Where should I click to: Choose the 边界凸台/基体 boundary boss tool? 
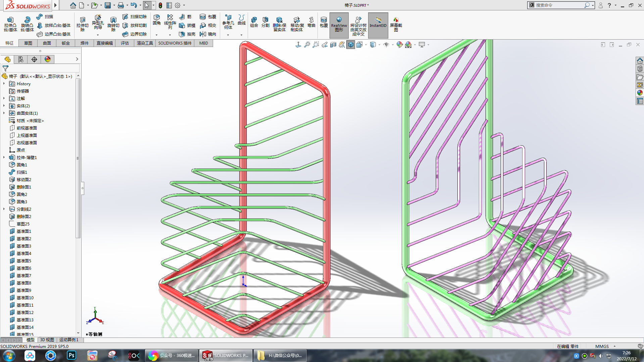click(x=54, y=34)
